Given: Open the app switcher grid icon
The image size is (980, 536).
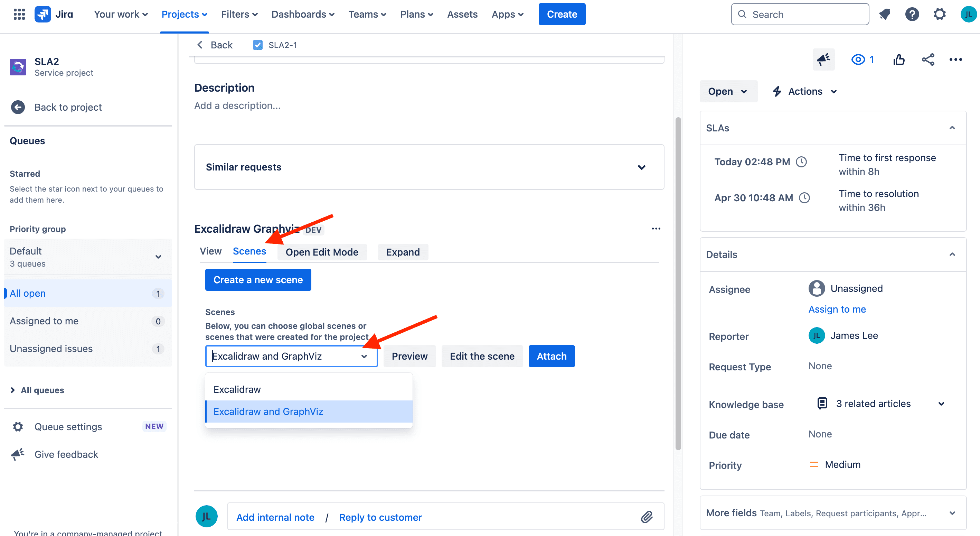Looking at the screenshot, I should (x=19, y=14).
